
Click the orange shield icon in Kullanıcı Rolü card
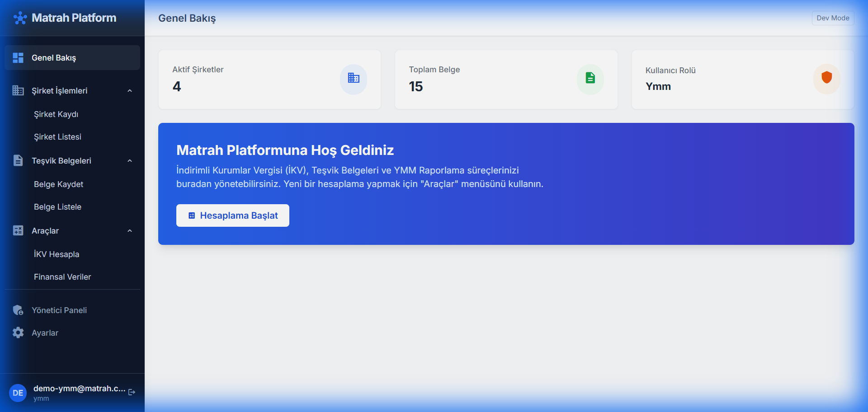tap(826, 78)
